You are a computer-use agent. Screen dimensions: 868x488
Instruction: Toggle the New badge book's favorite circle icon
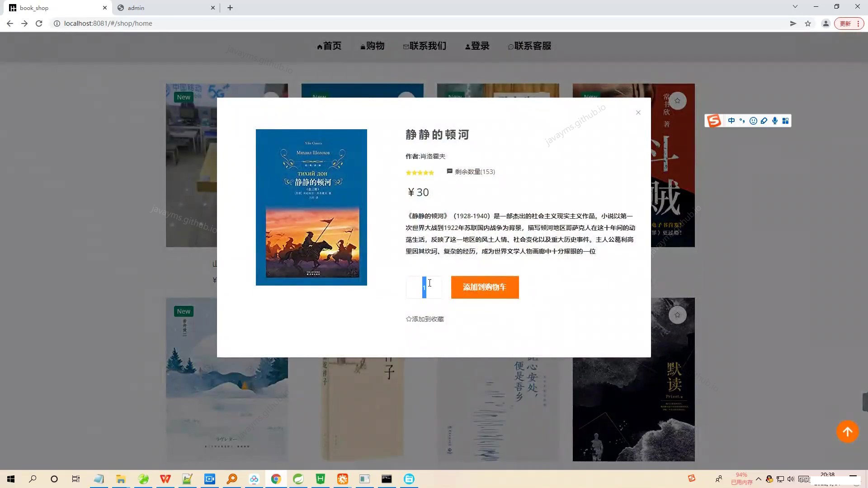pos(677,100)
